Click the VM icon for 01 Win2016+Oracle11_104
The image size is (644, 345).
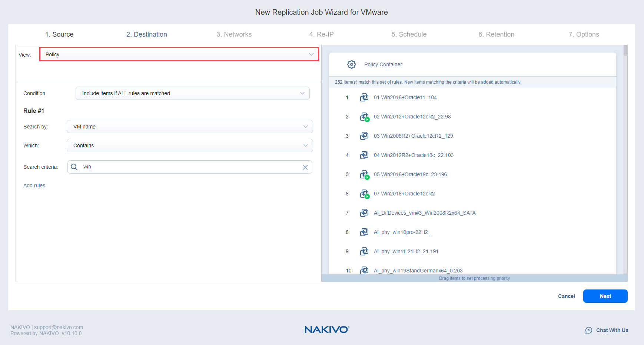click(x=364, y=97)
